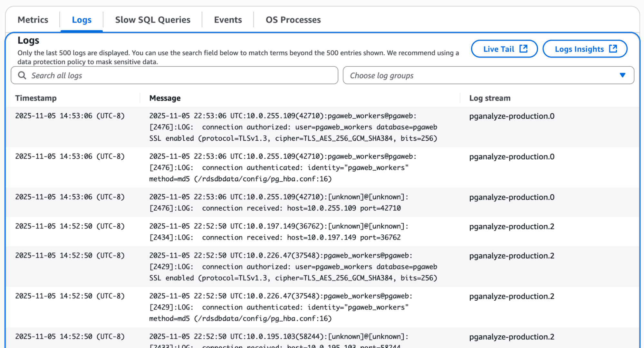Expand the log groups dropdown arrow

click(622, 75)
